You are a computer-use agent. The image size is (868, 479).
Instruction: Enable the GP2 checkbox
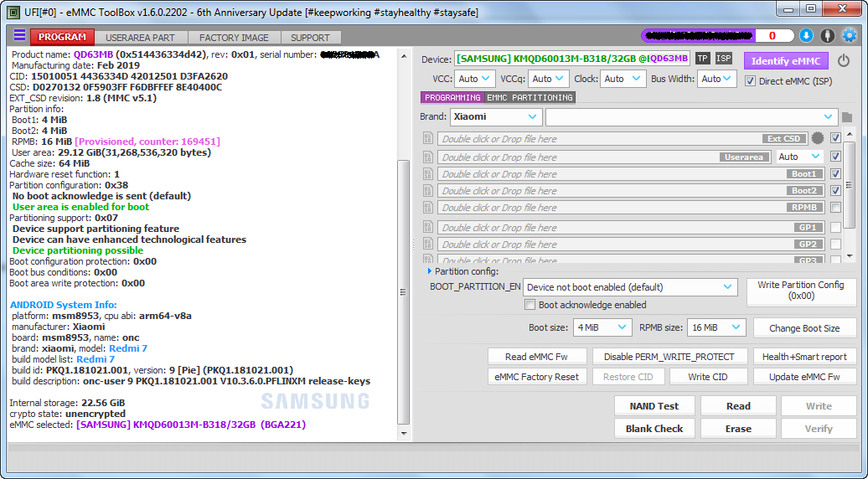coord(836,244)
